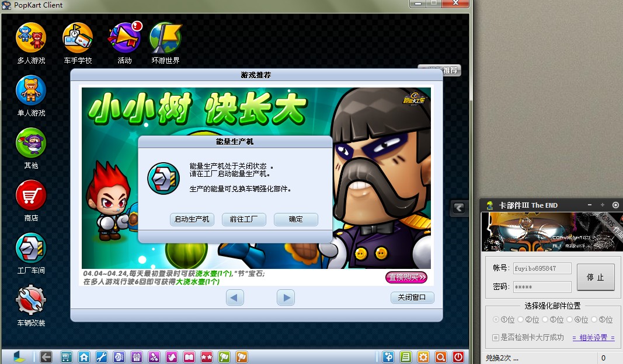Click back arrow icon in bottom toolbar
The width and height of the screenshot is (623, 364).
pyautogui.click(x=46, y=357)
